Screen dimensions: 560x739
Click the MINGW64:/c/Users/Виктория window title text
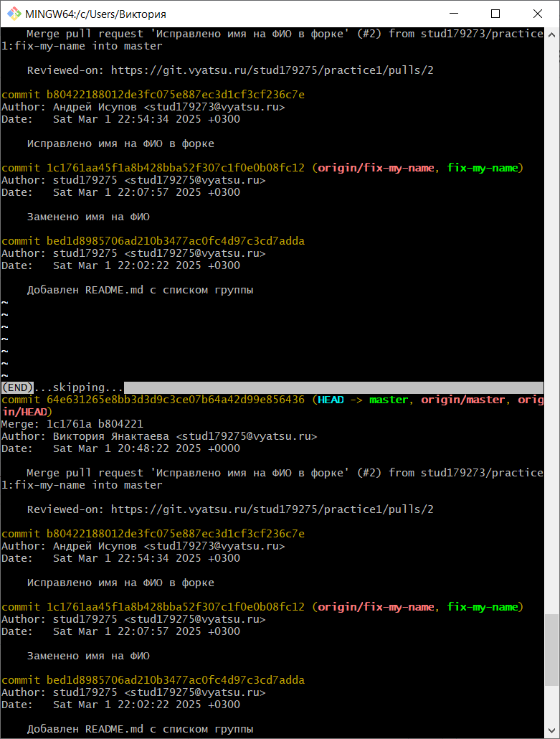100,14
